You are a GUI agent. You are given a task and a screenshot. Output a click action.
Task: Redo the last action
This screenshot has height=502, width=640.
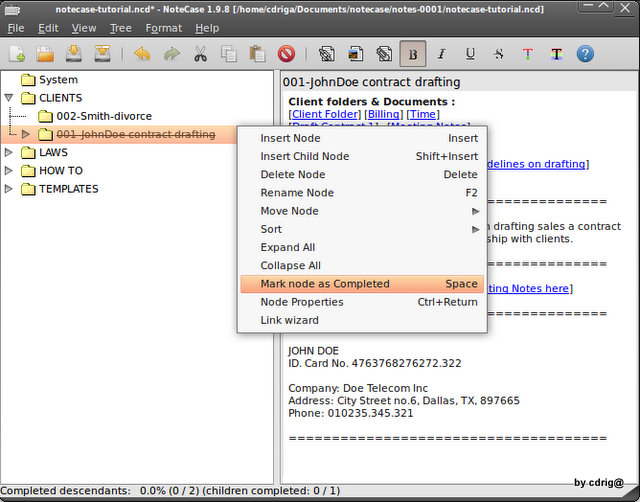point(171,54)
